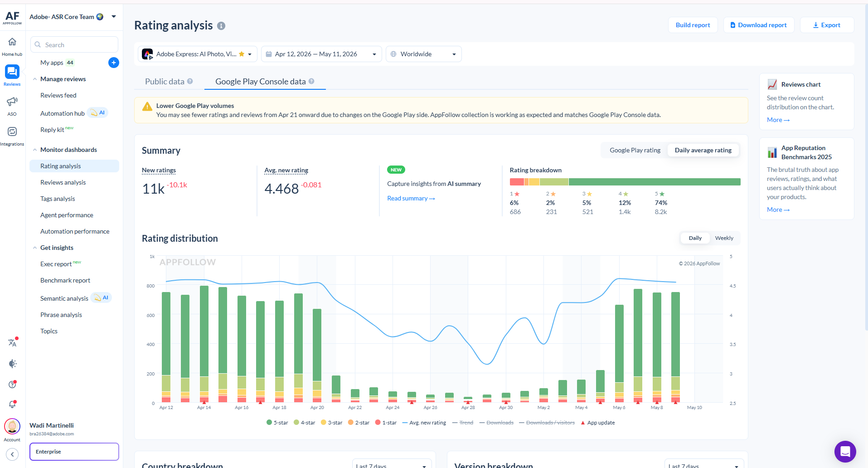
Task: Click an App update marker on May 8
Action: (657, 402)
